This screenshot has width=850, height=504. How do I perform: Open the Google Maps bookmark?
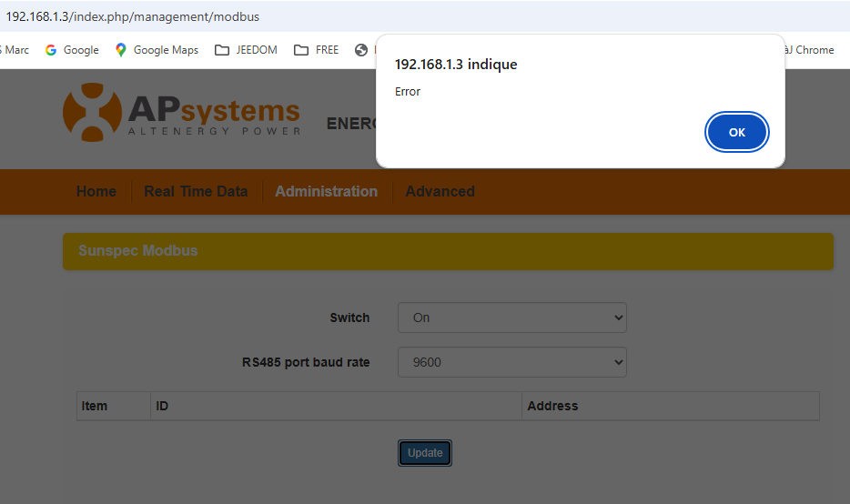pyautogui.click(x=157, y=50)
